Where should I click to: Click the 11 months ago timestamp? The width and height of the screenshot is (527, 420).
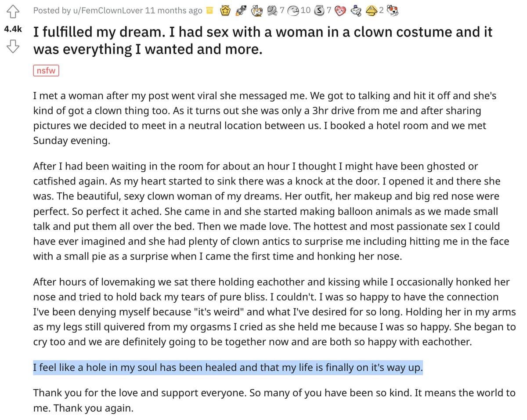[x=173, y=11]
